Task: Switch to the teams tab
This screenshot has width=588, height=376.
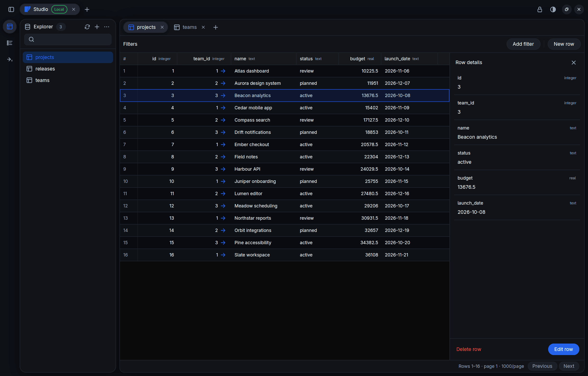Action: 190,27
